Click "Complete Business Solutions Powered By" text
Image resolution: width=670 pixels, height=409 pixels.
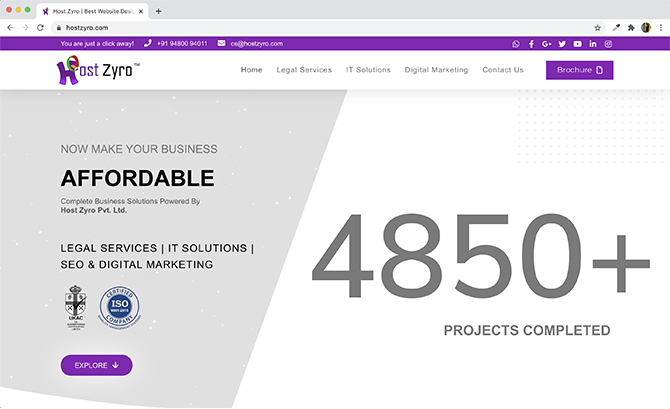pyautogui.click(x=130, y=201)
